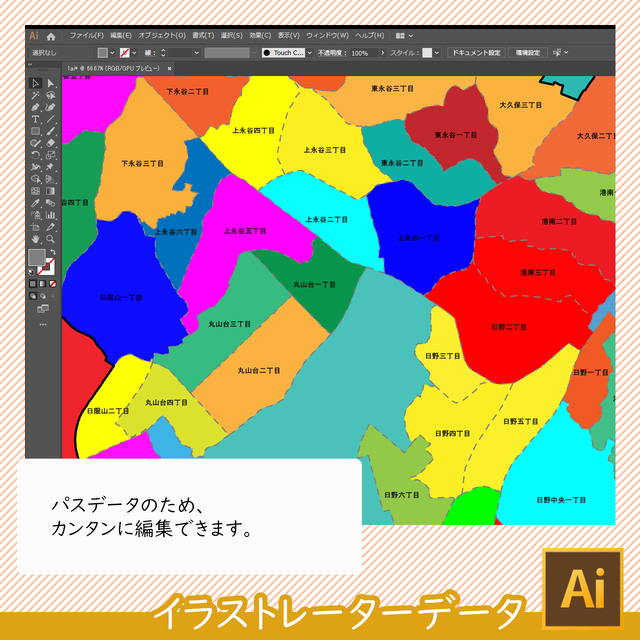Select the Zoom magnifier tool
640x640 pixels.
(51, 239)
